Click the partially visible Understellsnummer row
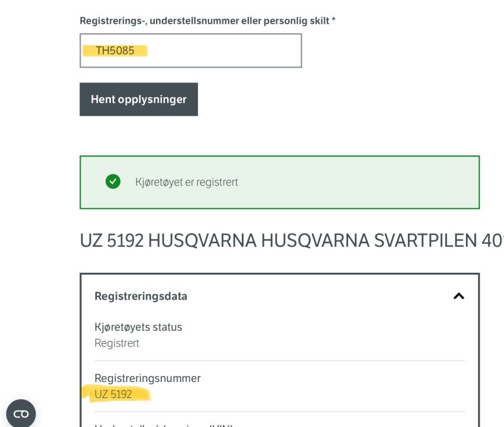Viewport: 504px width, 427px height. coord(164,425)
